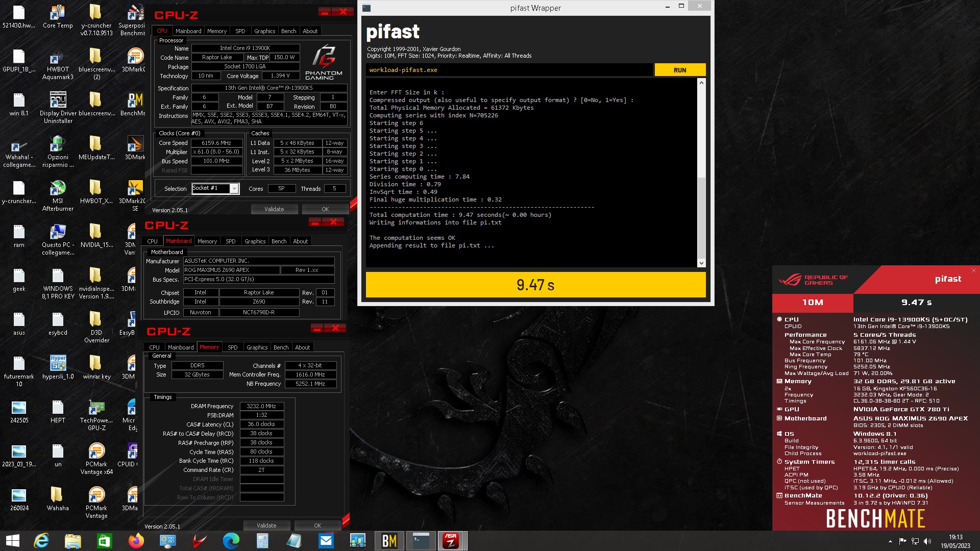The image size is (980, 551).
Task: Click Max Core Frequency 6161.06 MHz line
Action: point(852,342)
